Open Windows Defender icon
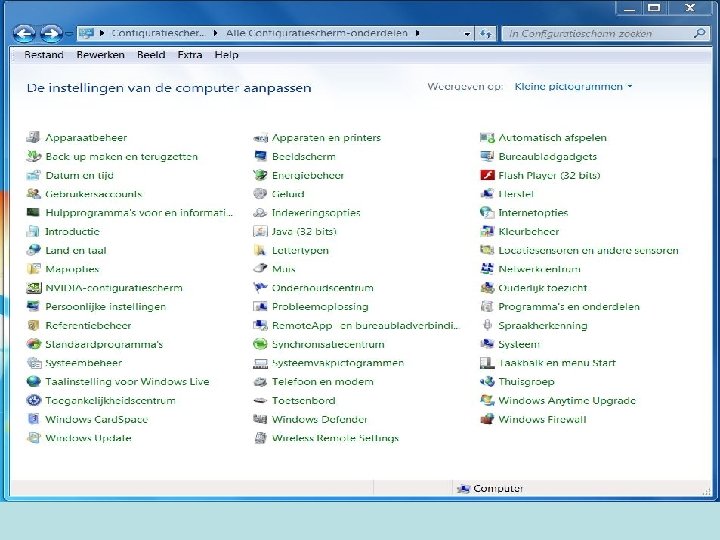The image size is (720, 540). [x=260, y=419]
